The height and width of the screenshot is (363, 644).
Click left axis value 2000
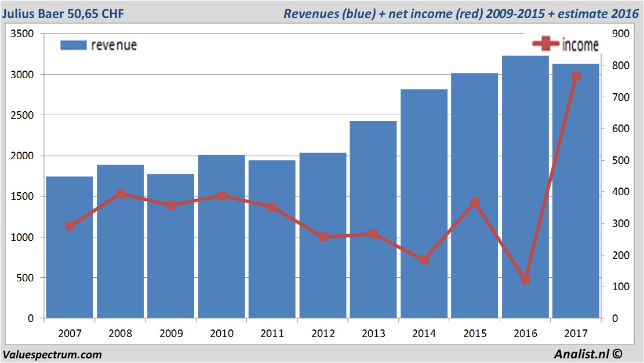point(22,156)
